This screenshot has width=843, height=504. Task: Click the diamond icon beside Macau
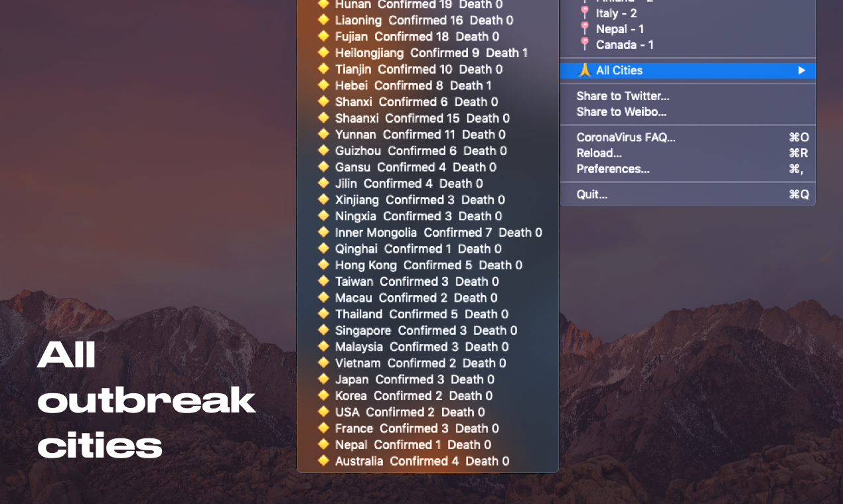(323, 297)
